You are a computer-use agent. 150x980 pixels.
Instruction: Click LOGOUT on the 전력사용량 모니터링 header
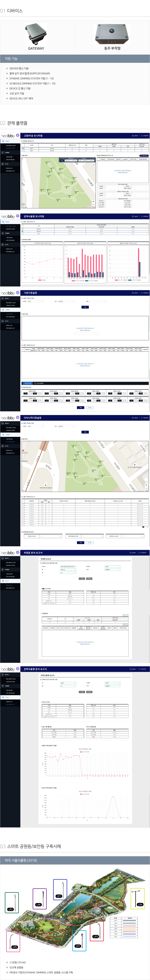[145, 217]
